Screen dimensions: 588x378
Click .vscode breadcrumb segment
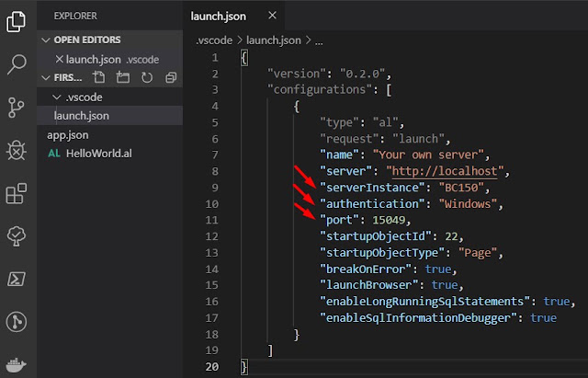(x=214, y=40)
